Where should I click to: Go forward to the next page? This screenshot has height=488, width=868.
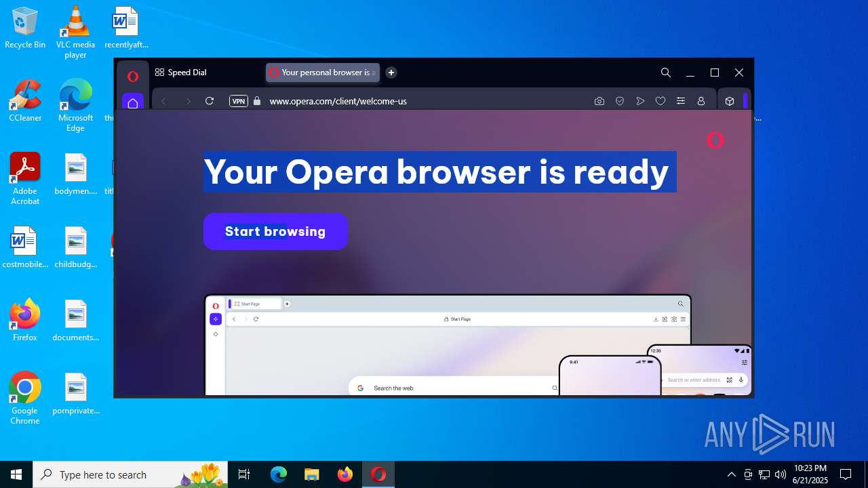click(188, 101)
